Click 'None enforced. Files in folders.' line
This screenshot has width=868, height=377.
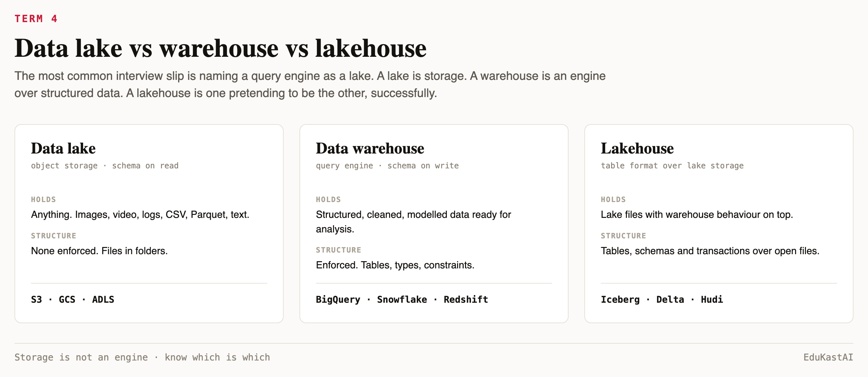99,251
